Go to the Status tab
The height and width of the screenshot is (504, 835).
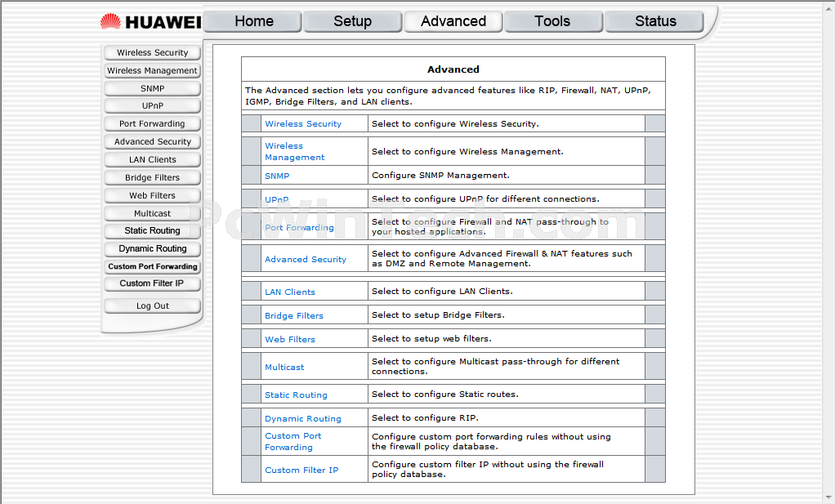654,21
